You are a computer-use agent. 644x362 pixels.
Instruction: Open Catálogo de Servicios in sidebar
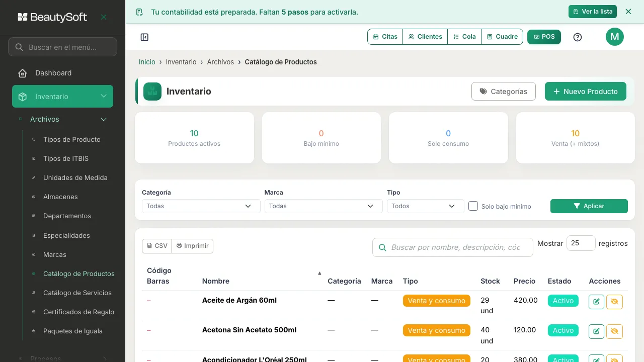coord(77,293)
